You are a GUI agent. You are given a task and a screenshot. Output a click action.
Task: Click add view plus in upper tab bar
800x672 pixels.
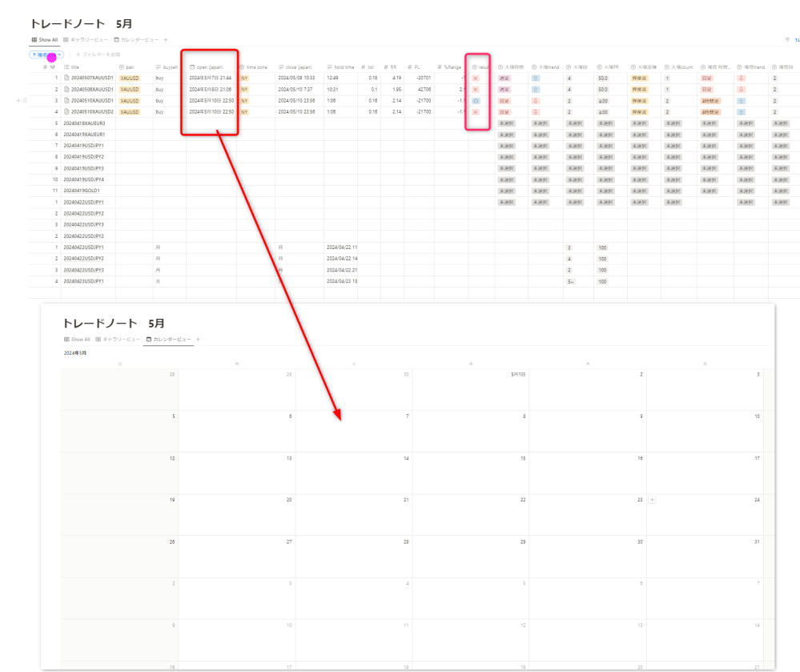point(166,39)
